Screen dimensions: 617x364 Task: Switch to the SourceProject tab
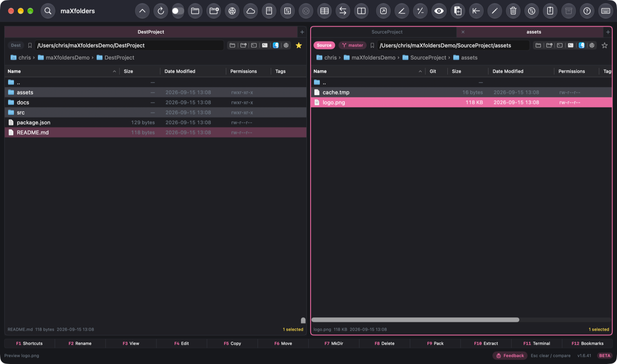point(387,32)
